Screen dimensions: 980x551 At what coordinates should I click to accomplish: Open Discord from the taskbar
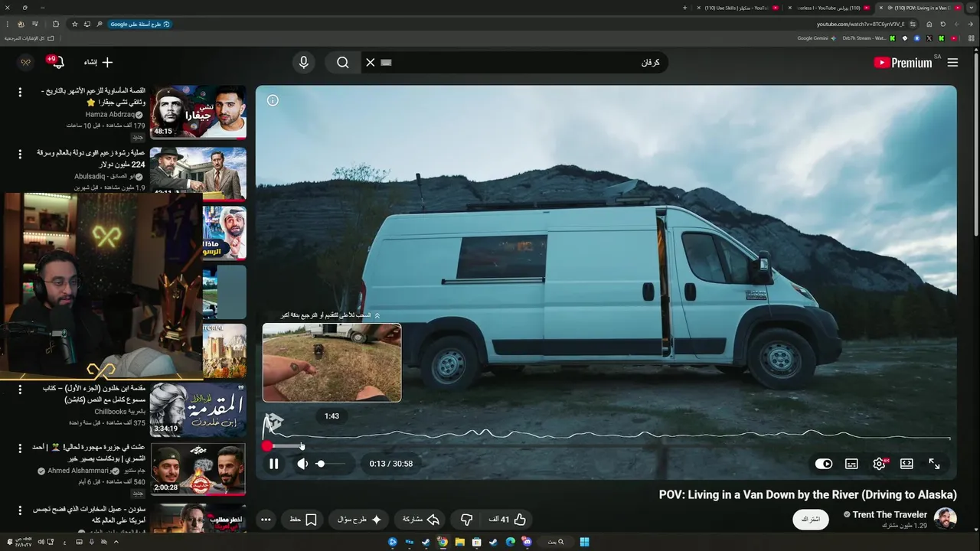(x=527, y=542)
